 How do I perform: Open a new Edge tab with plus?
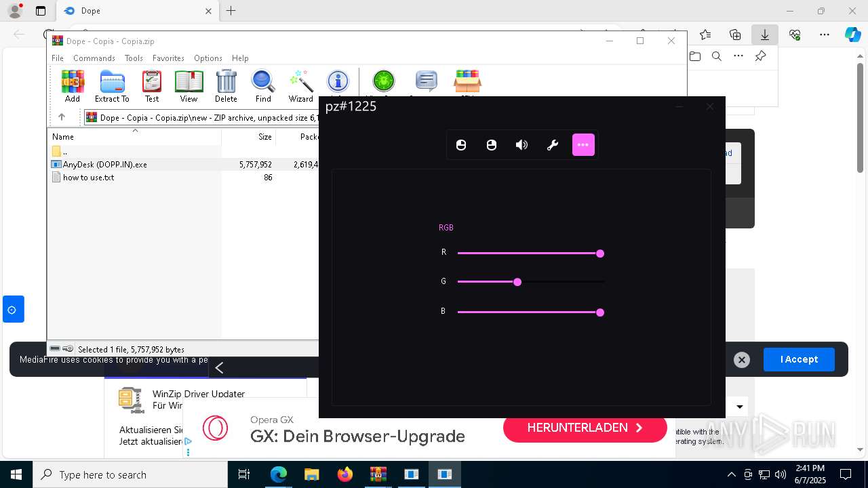click(x=231, y=11)
